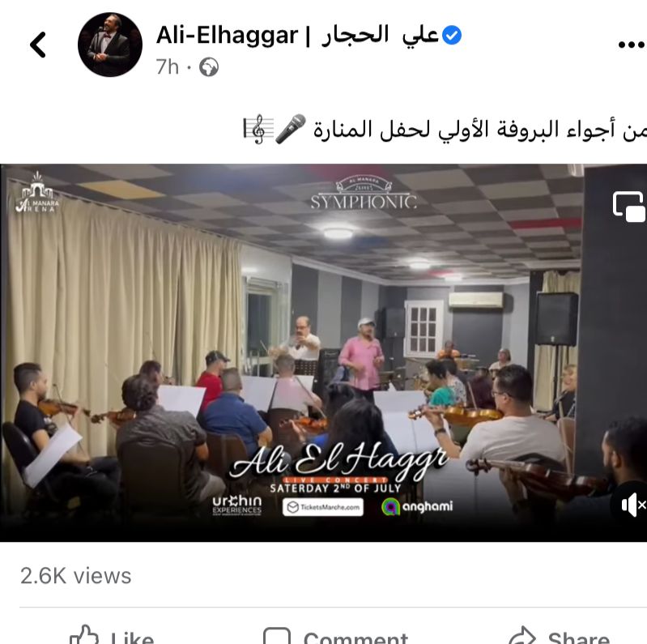Image resolution: width=647 pixels, height=644 pixels.
Task: Click the public globe privacy icon
Action: 209,67
